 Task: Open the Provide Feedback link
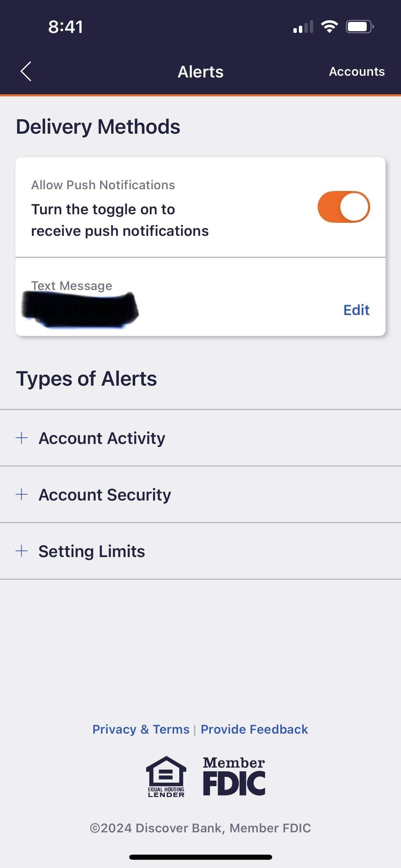(x=254, y=729)
